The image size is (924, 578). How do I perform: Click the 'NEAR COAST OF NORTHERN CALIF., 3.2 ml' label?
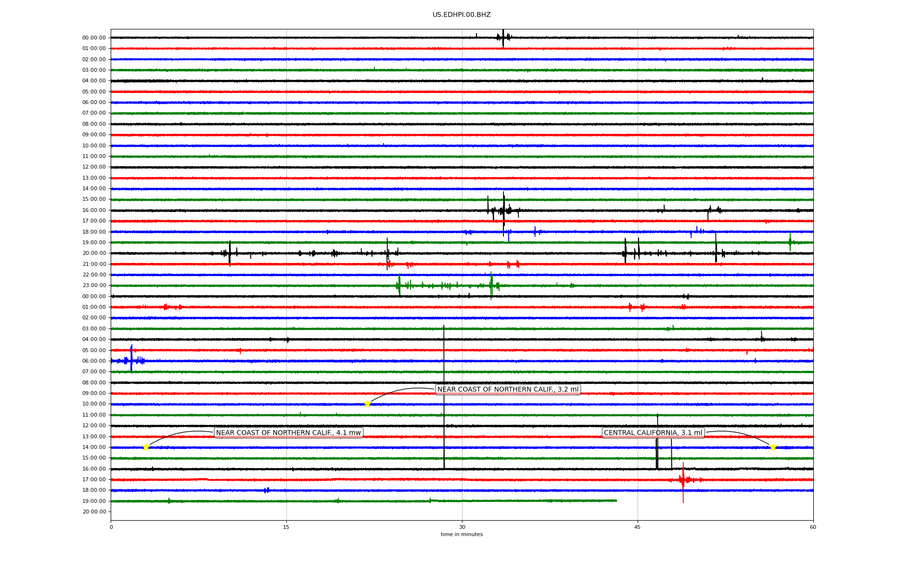coord(508,389)
